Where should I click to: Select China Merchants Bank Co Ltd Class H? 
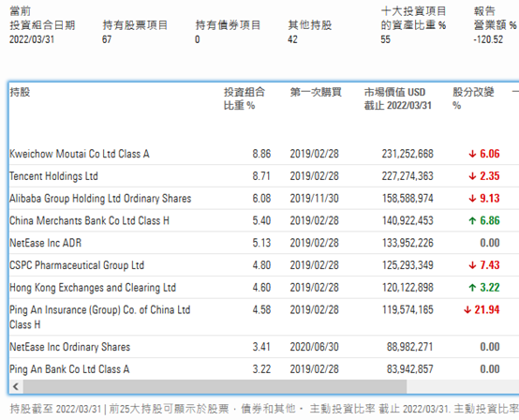click(x=89, y=220)
